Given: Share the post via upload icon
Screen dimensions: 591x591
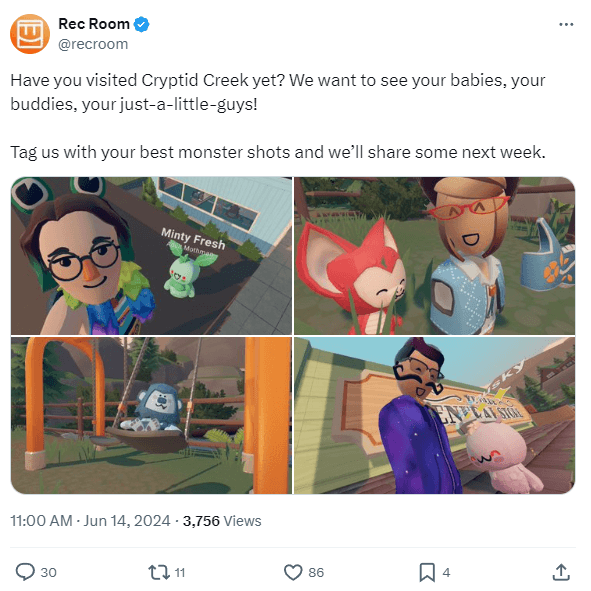Looking at the screenshot, I should click(561, 572).
